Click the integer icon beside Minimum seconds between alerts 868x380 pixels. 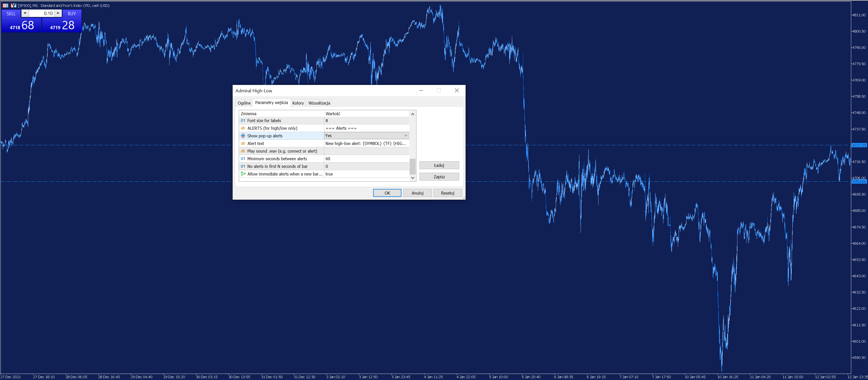click(x=243, y=159)
